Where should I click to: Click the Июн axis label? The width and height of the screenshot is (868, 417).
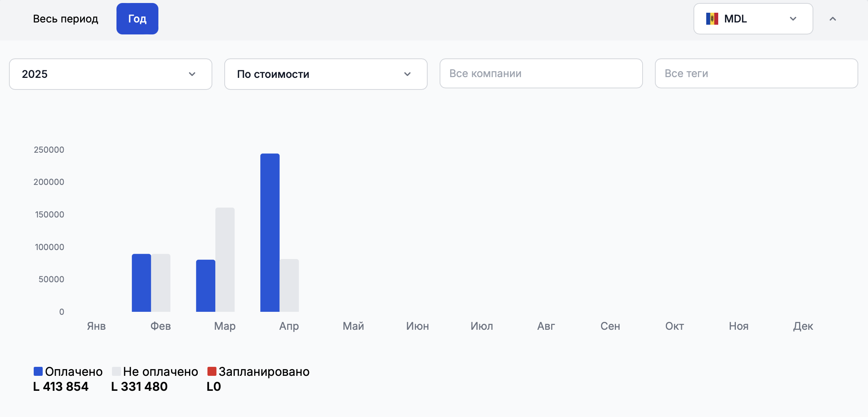[x=418, y=326]
